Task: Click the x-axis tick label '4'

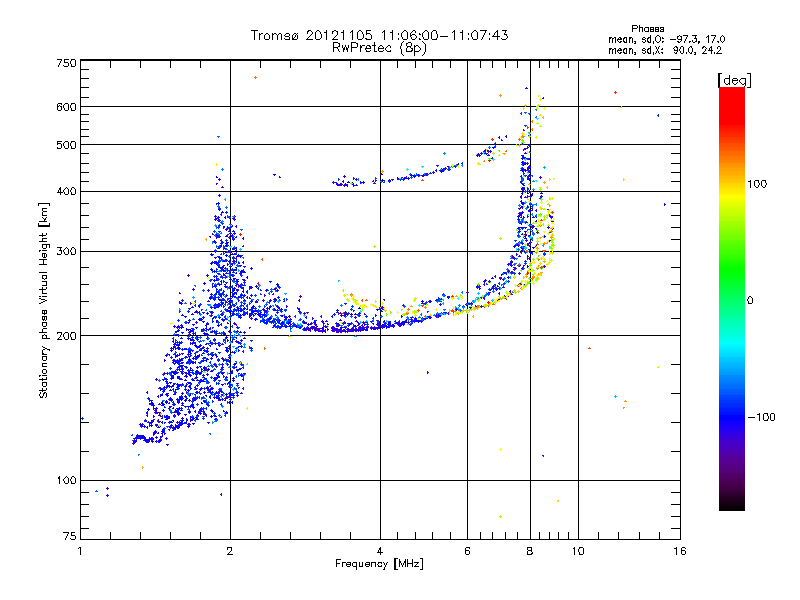Action: [380, 551]
